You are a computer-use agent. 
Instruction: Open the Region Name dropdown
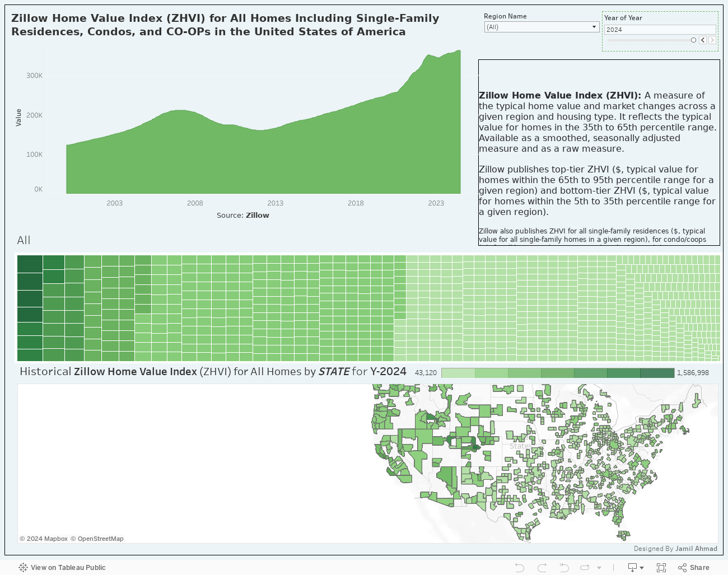pos(542,27)
